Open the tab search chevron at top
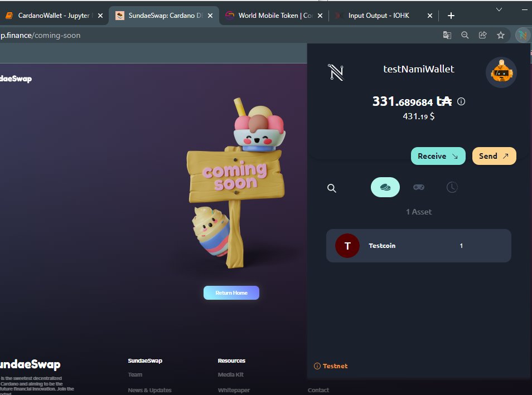 (x=499, y=9)
